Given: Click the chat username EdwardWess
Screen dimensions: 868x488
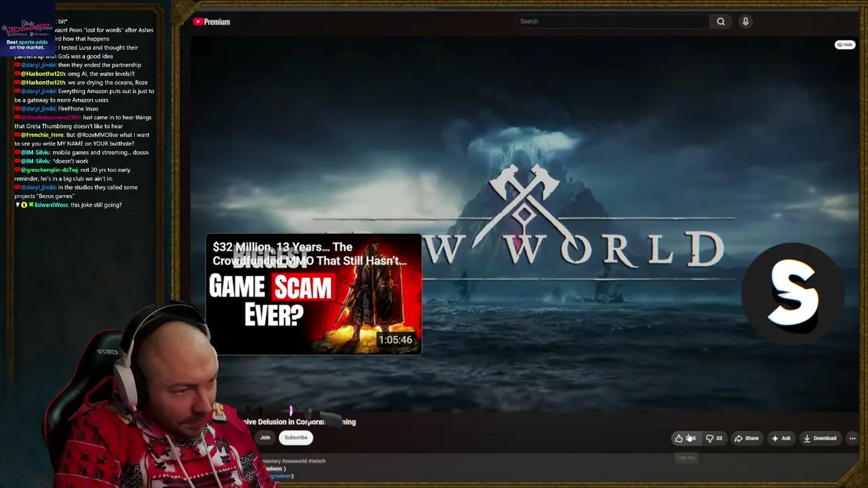Looking at the screenshot, I should 51,205.
